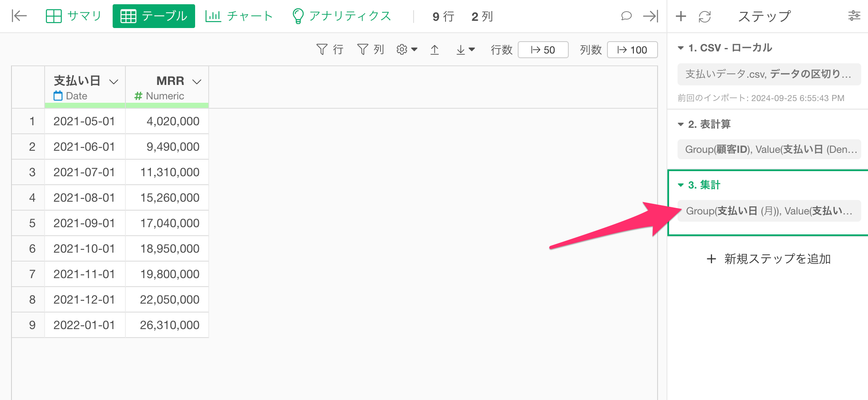Select the cell 17,040,000
The height and width of the screenshot is (400, 868).
(167, 223)
